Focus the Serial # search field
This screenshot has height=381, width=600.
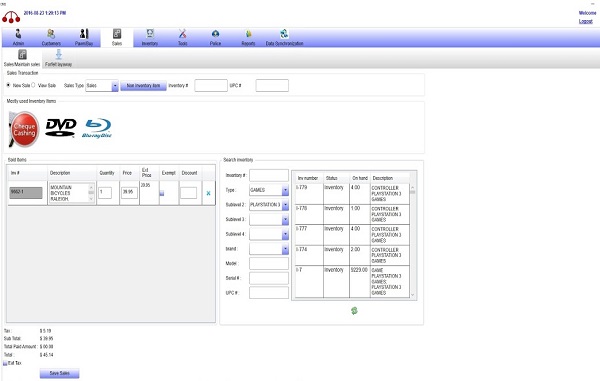point(269,278)
